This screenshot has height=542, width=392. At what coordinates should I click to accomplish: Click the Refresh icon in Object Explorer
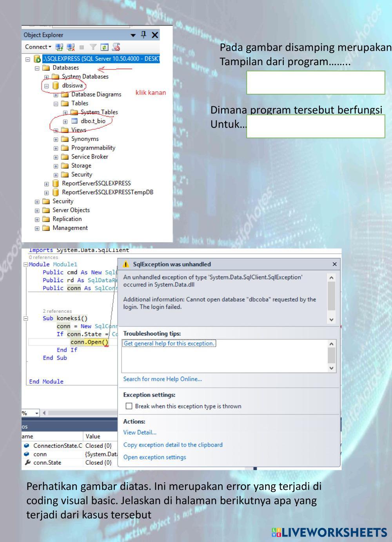[104, 47]
